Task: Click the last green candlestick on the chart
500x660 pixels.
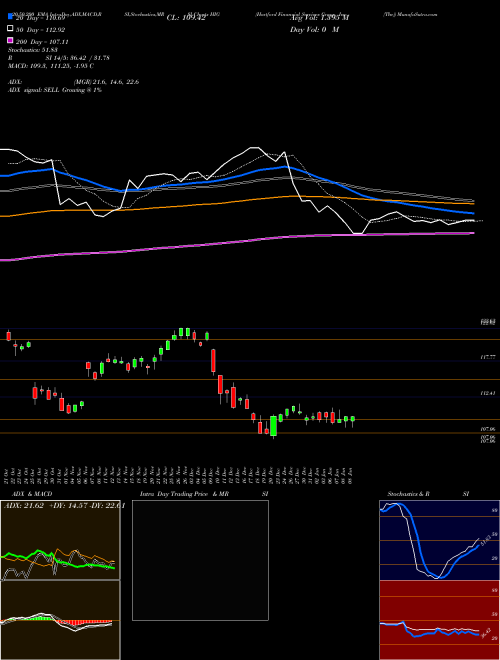Action: click(x=353, y=419)
